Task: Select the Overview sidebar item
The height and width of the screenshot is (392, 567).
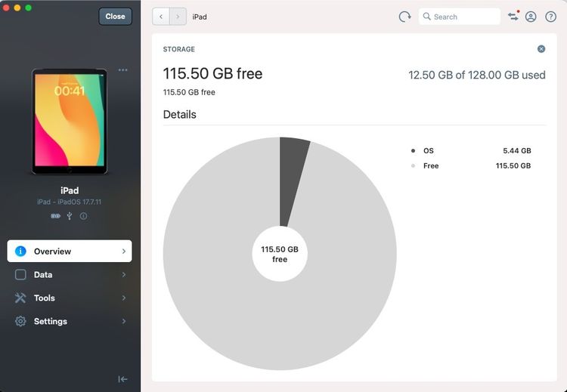Action: coord(70,251)
